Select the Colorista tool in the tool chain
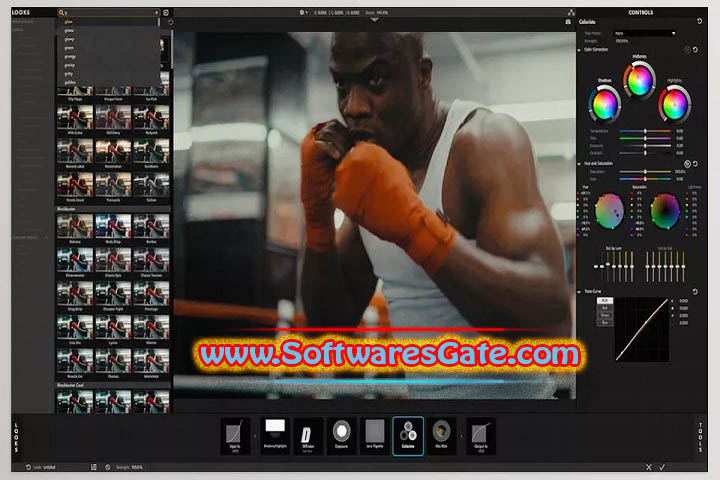Image resolution: width=720 pixels, height=480 pixels. (408, 435)
